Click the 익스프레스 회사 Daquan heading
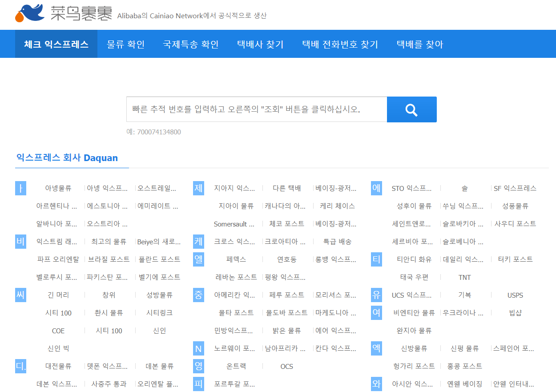556x392 pixels. [67, 158]
